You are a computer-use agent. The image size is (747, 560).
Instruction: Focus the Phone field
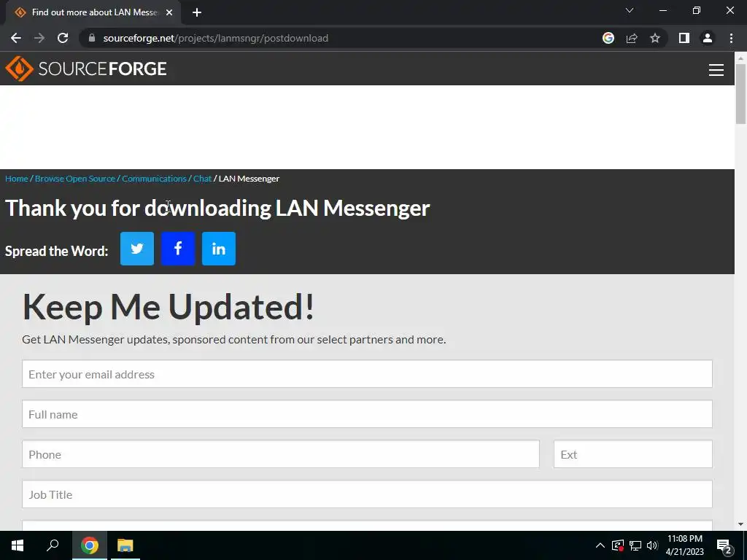[281, 454]
